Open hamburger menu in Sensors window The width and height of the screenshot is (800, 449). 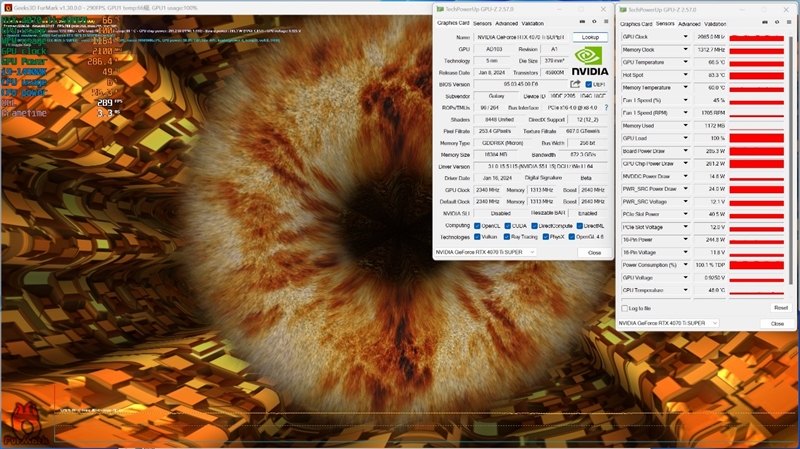pos(788,22)
